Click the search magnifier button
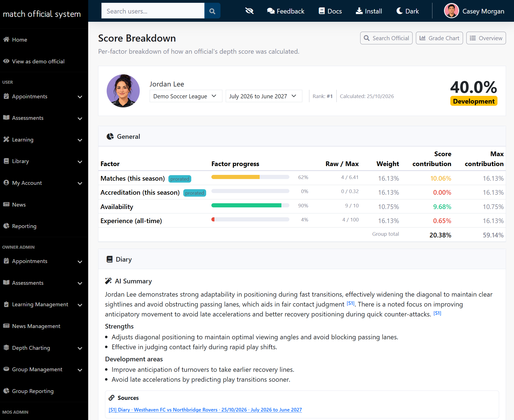This screenshot has width=514, height=420. pos(212,11)
